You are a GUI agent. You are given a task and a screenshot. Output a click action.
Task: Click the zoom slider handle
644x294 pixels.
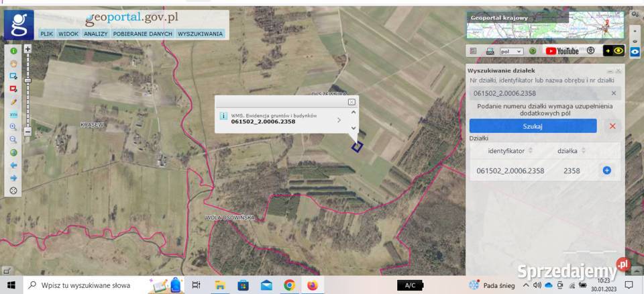pyautogui.click(x=28, y=81)
